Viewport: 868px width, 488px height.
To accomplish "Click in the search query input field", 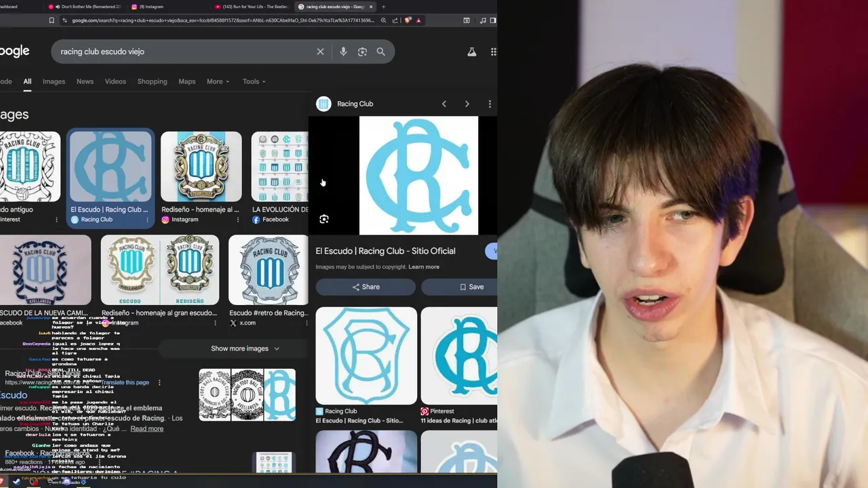I will tap(183, 52).
